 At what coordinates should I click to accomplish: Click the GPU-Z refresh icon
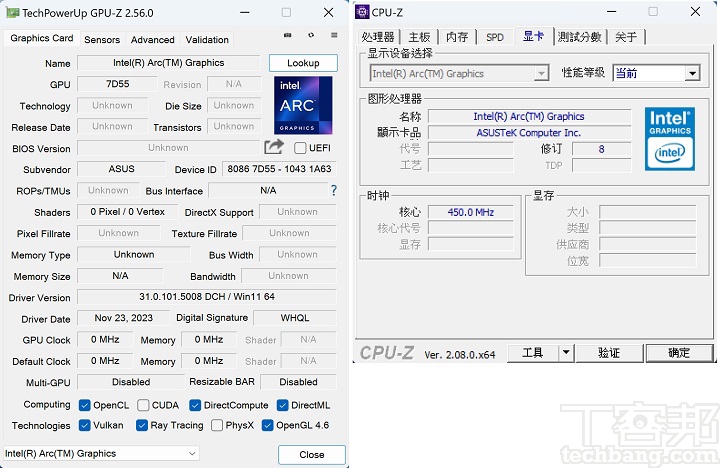tap(311, 35)
